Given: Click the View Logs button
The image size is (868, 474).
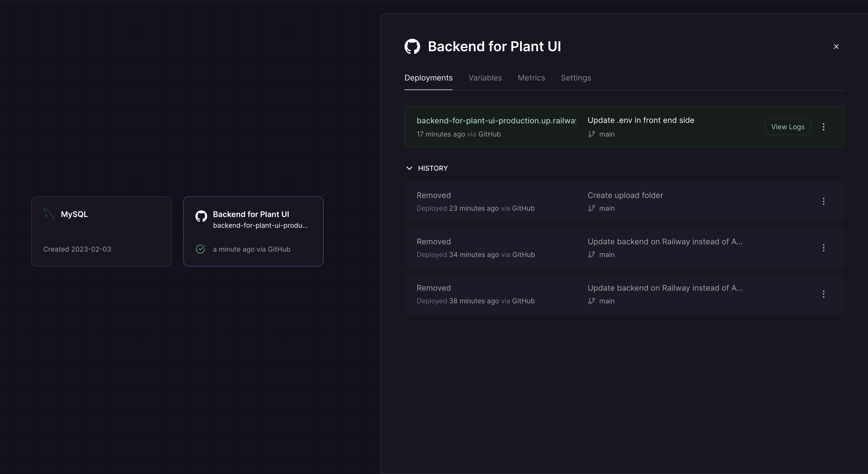Looking at the screenshot, I should coord(788,127).
